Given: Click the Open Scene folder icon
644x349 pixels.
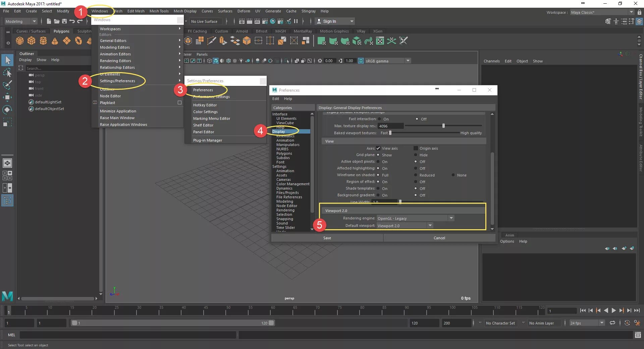Looking at the screenshot, I should click(x=57, y=21).
